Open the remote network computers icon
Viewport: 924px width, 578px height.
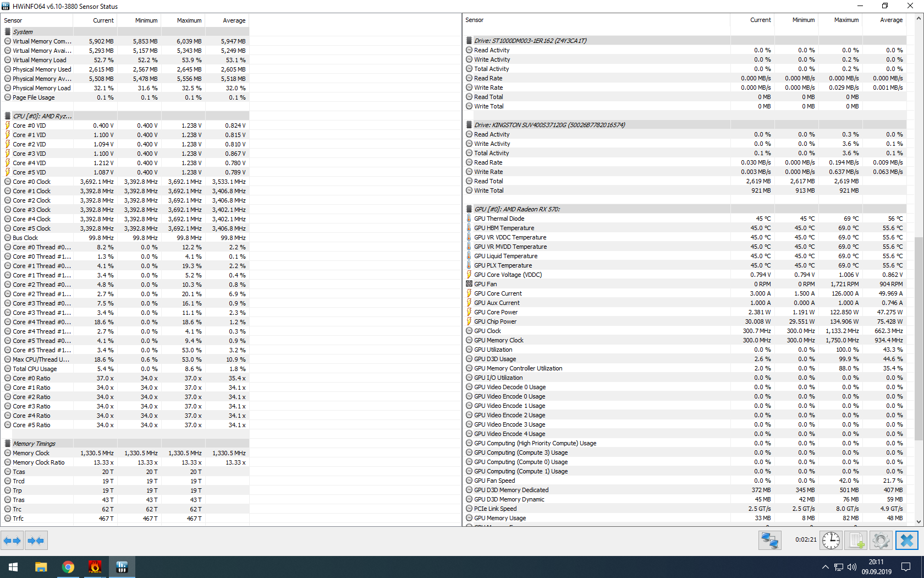(x=769, y=541)
